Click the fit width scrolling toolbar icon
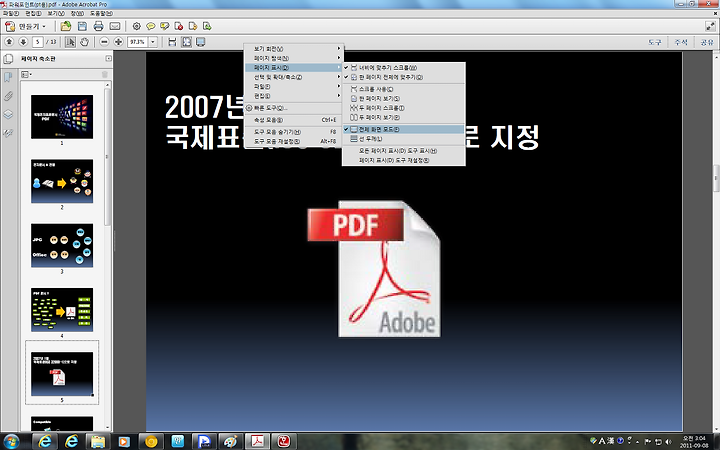720x450 pixels. tap(172, 42)
